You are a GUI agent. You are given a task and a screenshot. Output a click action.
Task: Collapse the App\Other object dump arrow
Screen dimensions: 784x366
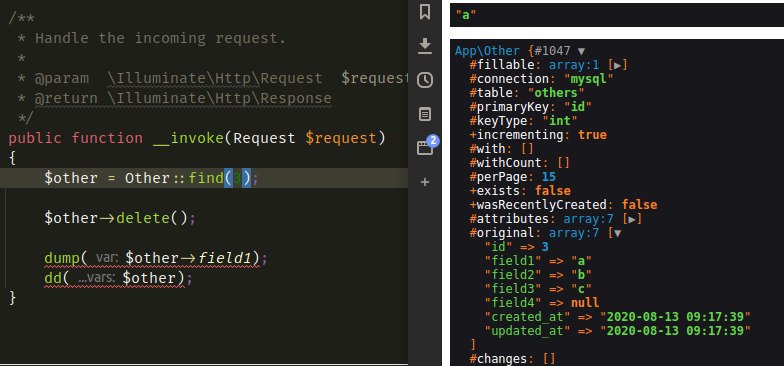tap(581, 51)
